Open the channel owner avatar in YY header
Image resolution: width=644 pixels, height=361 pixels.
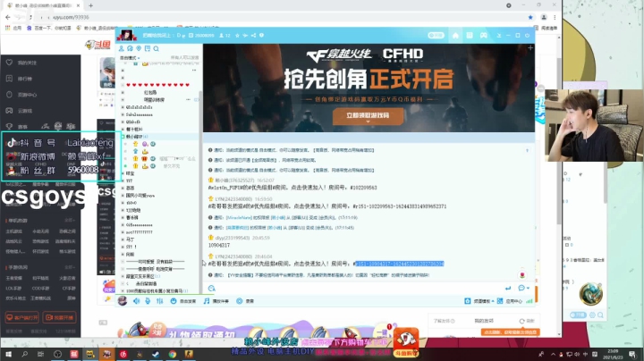[x=126, y=35]
